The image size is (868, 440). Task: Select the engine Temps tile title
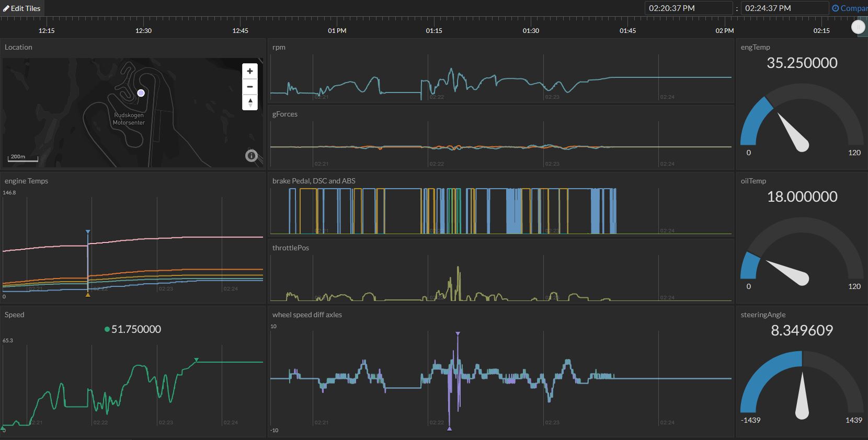tap(26, 181)
